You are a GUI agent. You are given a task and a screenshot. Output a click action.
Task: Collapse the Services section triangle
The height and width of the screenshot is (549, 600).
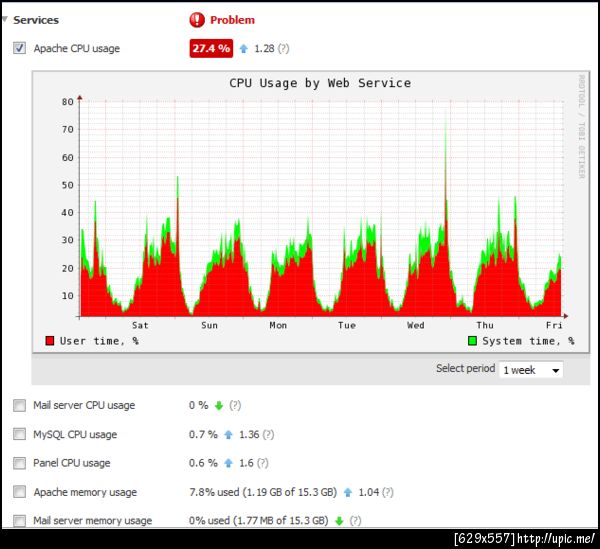tap(5, 19)
